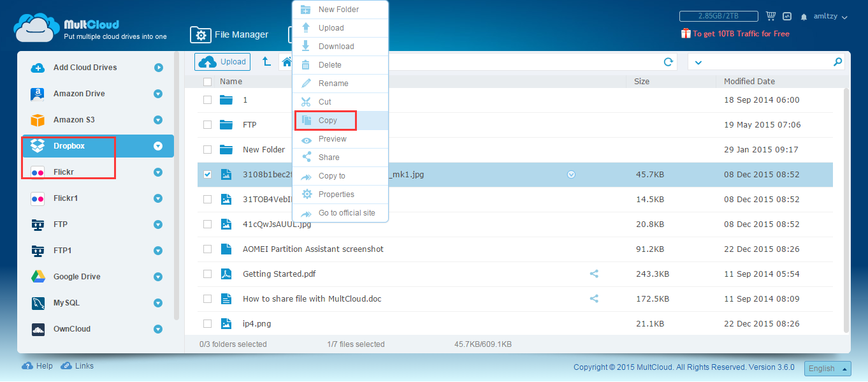Open the Links link at bottom
The width and height of the screenshot is (868, 382).
click(77, 366)
